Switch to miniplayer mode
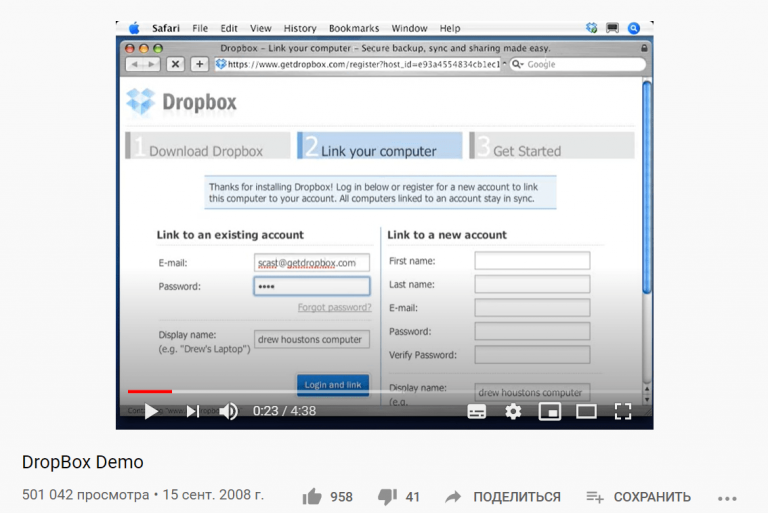Viewport: 768px width, 513px height. point(550,411)
